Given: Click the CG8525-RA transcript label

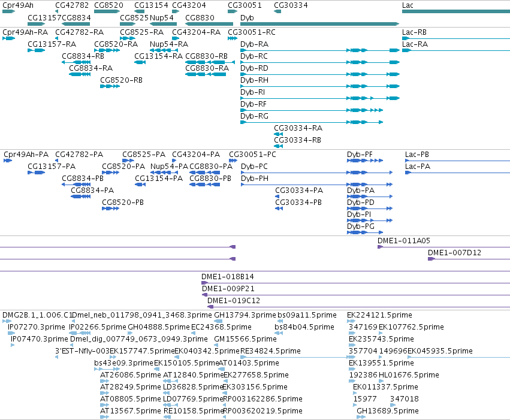Looking at the screenshot, I should point(142,32).
